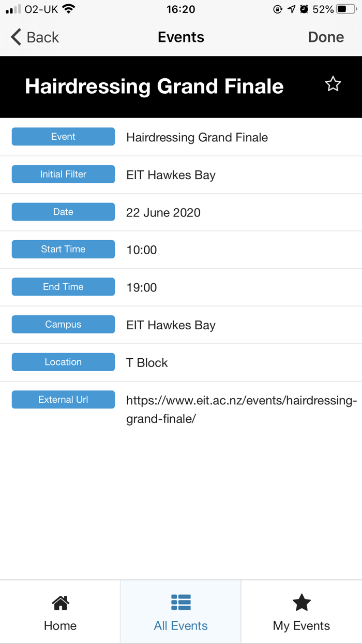Tap the My Events star icon

[301, 603]
